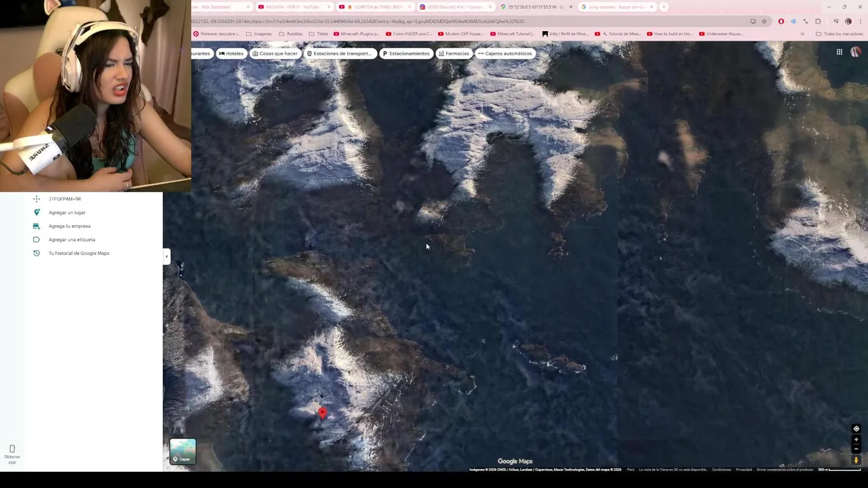Image resolution: width=868 pixels, height=488 pixels.
Task: Click Agregar un lugar
Action: coord(67,212)
